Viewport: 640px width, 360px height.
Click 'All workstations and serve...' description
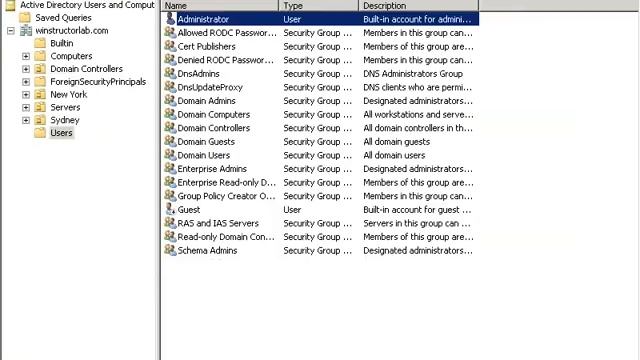[x=418, y=114]
